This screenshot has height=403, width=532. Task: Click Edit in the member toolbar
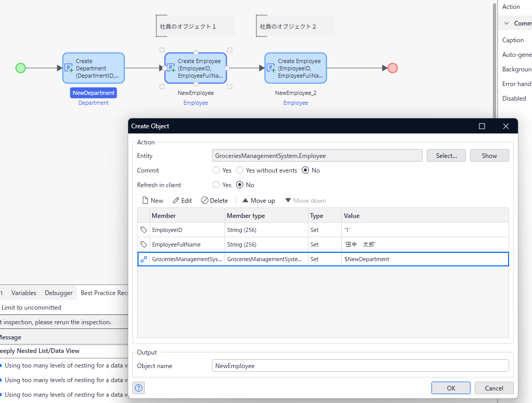coord(182,200)
